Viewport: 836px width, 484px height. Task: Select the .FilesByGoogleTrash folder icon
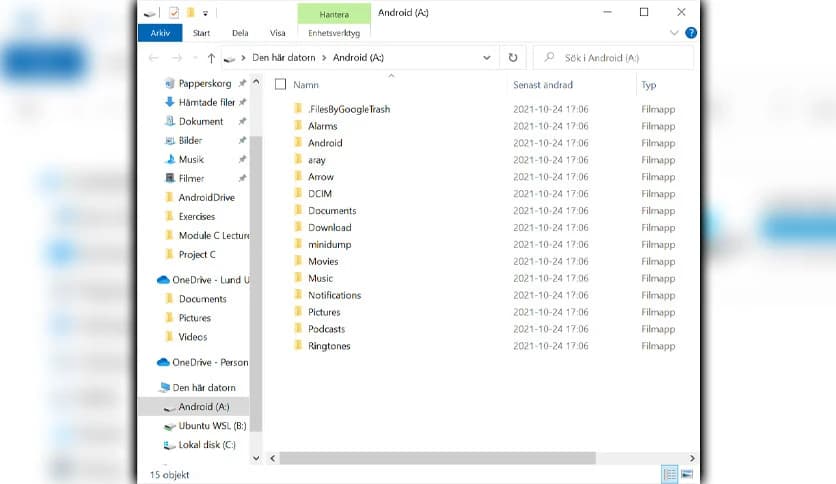298,109
